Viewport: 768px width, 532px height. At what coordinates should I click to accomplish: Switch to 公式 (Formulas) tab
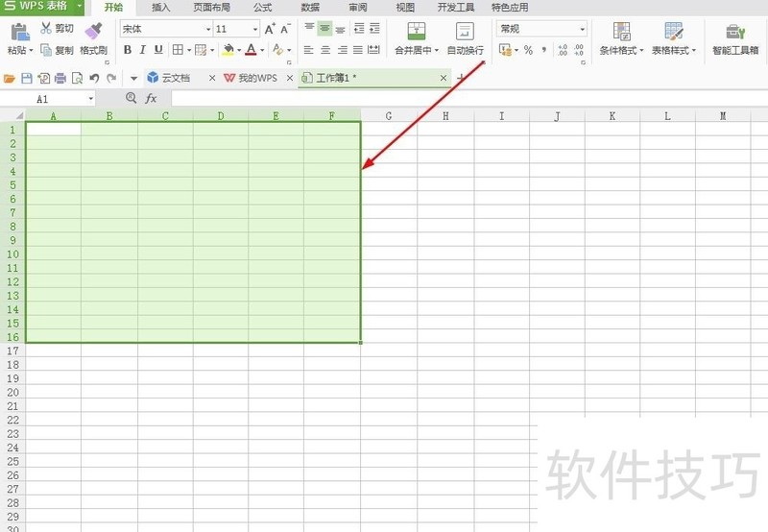tap(262, 8)
